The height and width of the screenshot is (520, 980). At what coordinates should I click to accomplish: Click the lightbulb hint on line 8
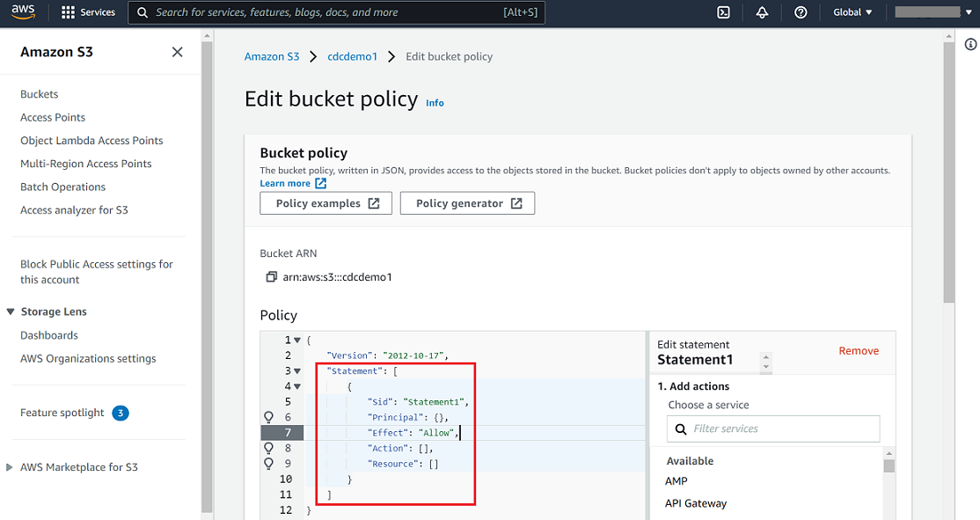click(269, 448)
